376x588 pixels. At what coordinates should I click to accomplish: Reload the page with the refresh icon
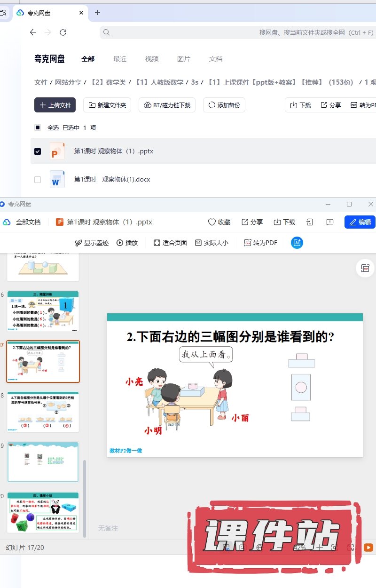pyautogui.click(x=63, y=32)
